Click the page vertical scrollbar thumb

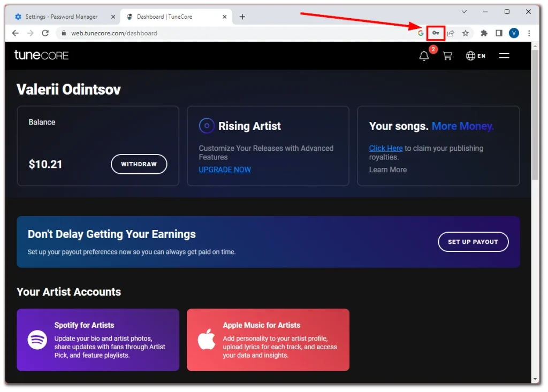click(x=535, y=114)
